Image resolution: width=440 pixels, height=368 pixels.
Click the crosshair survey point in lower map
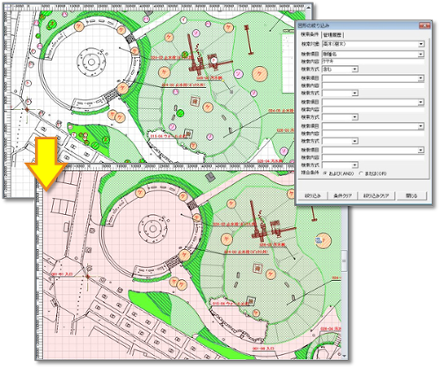point(88,277)
